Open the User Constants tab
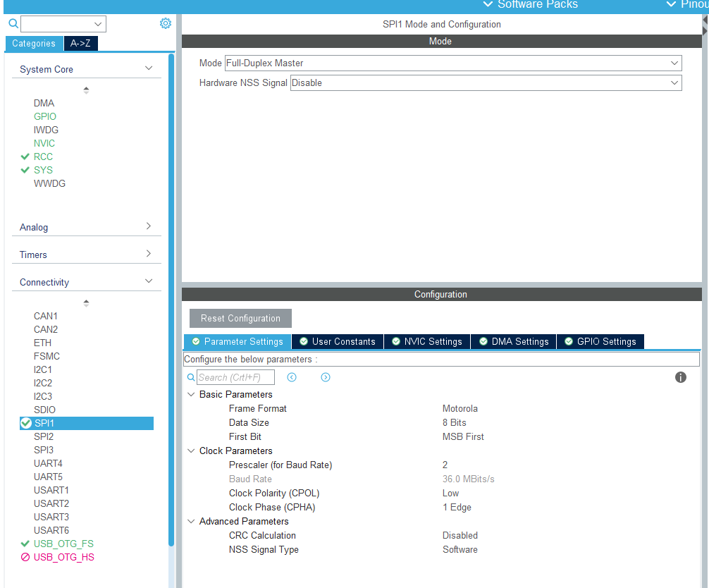Viewport: 709px width, 588px height. [338, 341]
